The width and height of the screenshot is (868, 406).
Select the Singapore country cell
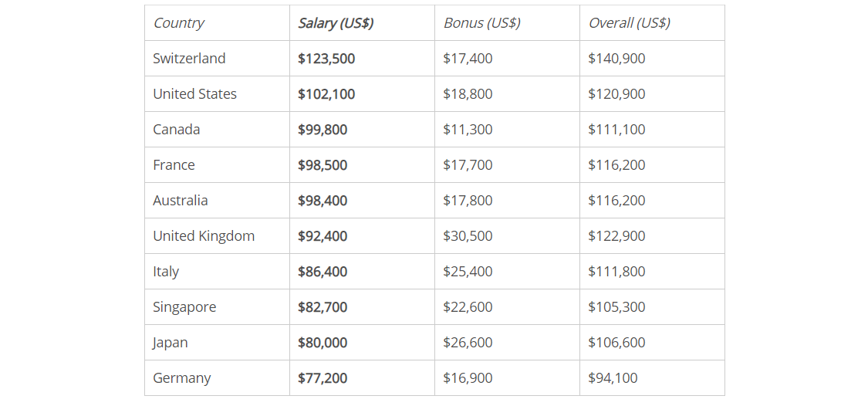[184, 307]
